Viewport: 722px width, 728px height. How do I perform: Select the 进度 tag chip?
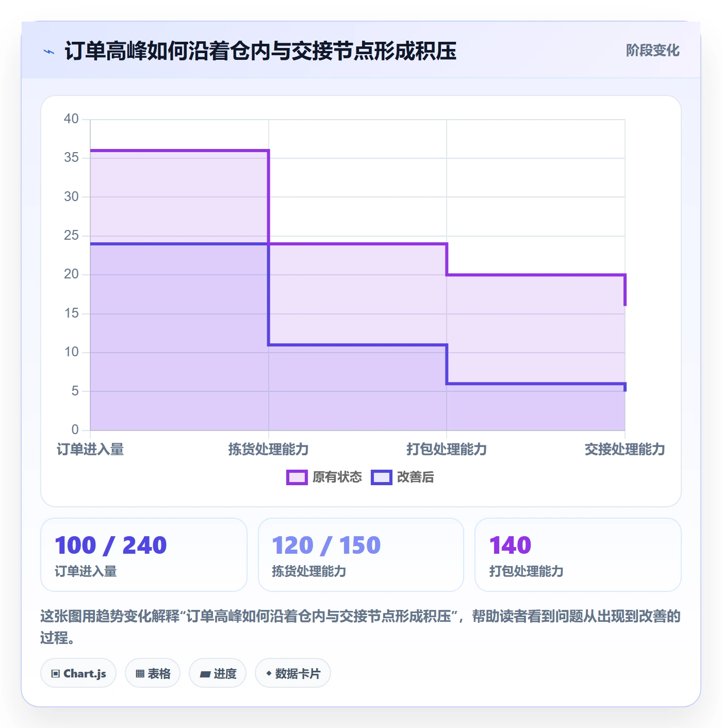point(218,673)
